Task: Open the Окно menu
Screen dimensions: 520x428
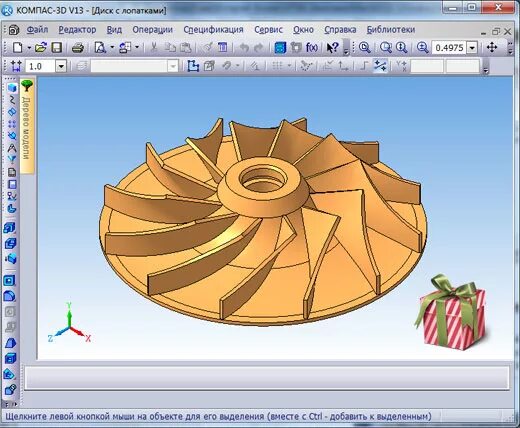Action: point(303,30)
